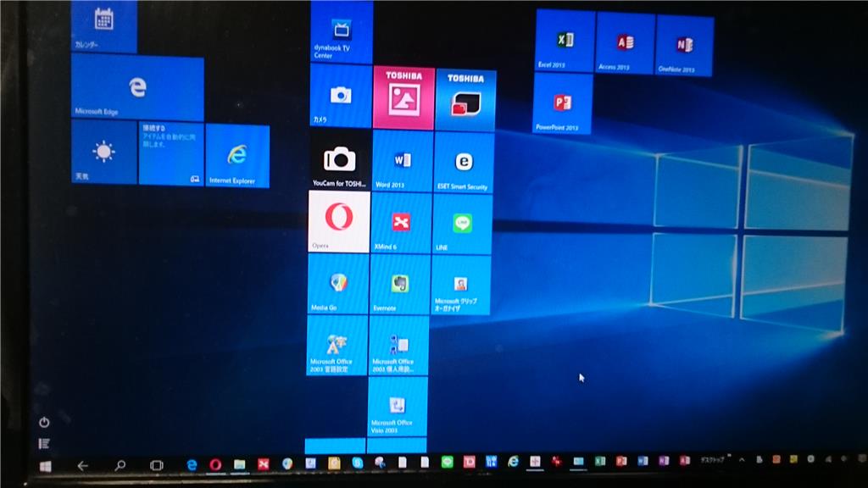Open Microsoft Office Visio 2003 tile
Image resolution: width=868 pixels, height=488 pixels.
point(397,408)
